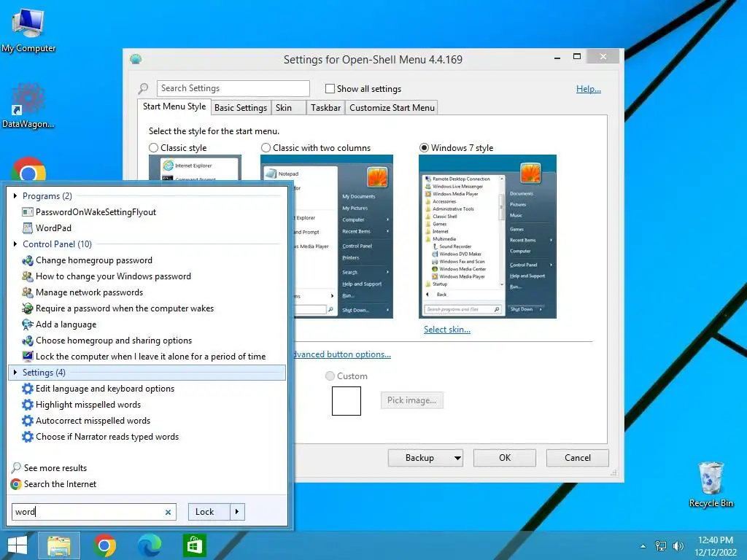Open File Explorer from the taskbar
The image size is (747, 560).
coord(58,545)
